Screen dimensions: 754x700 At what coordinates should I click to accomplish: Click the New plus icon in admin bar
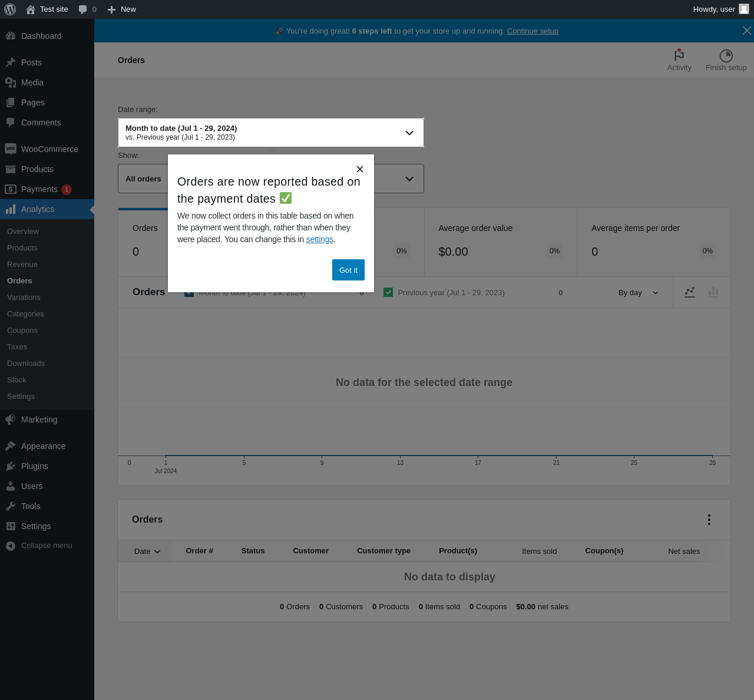coord(111,9)
